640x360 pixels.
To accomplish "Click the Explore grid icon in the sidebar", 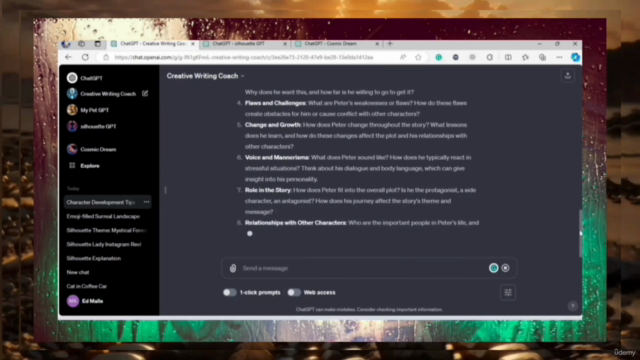I will 72,165.
